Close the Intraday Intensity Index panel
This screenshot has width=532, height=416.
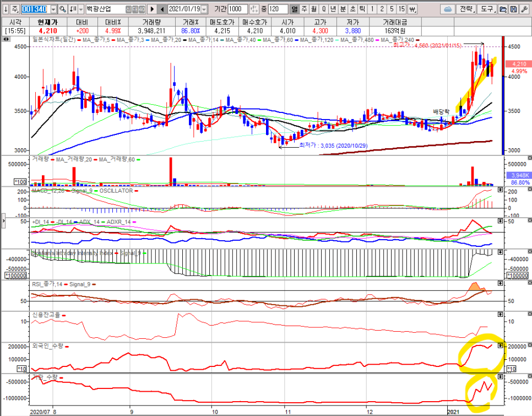click(x=530, y=252)
